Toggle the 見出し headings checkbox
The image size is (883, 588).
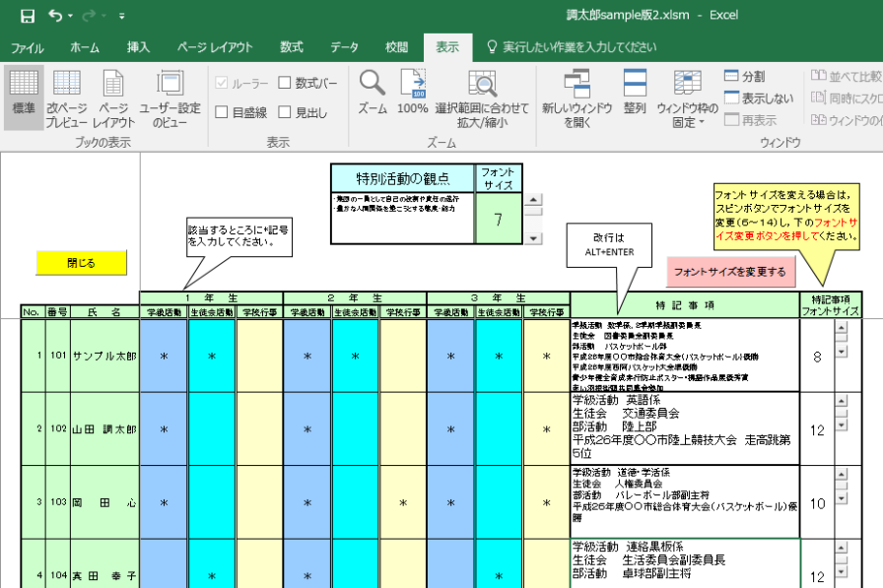point(285,112)
